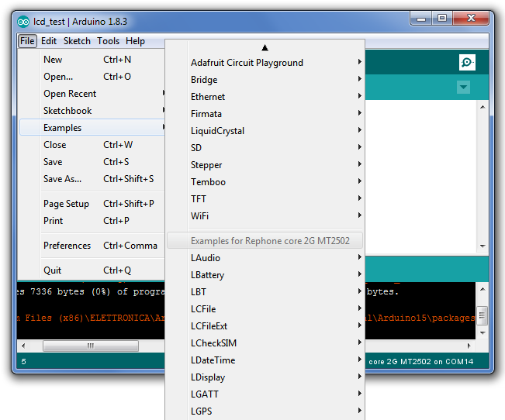Open the Edit menu
Image resolution: width=505 pixels, height=420 pixels.
(49, 41)
